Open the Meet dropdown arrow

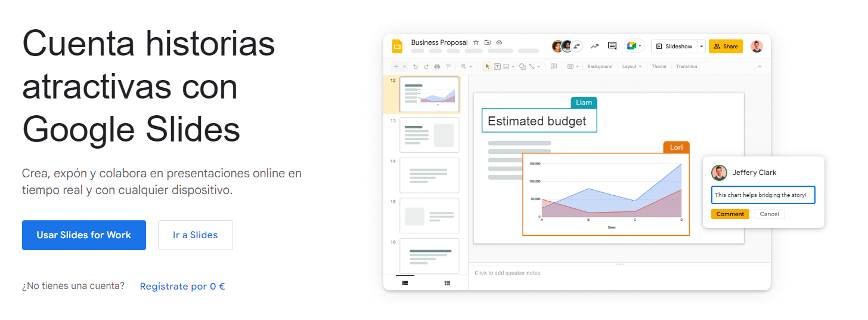point(640,46)
